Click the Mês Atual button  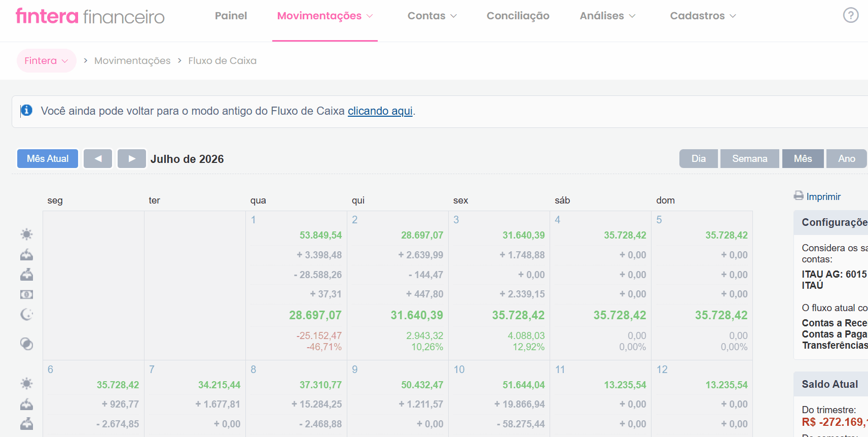[x=48, y=158]
